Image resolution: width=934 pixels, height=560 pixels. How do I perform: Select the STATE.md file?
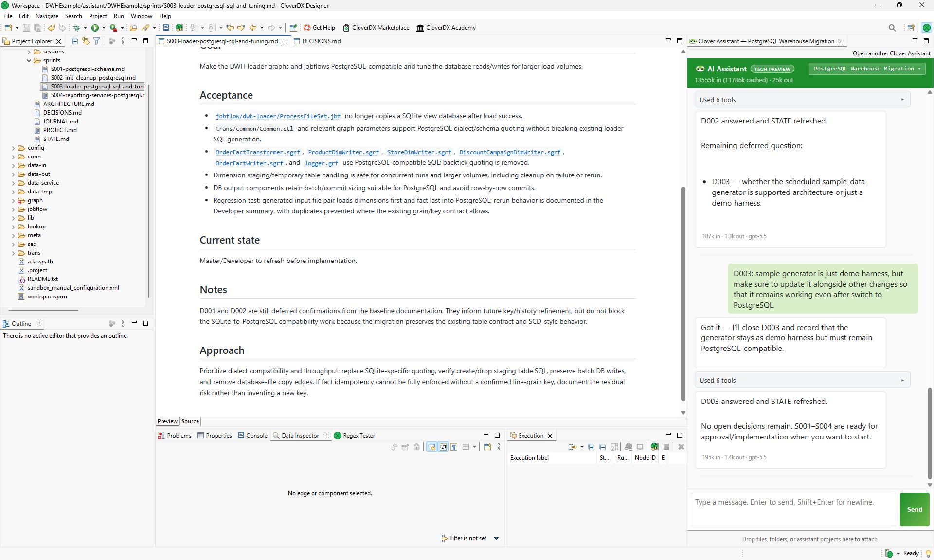click(56, 139)
